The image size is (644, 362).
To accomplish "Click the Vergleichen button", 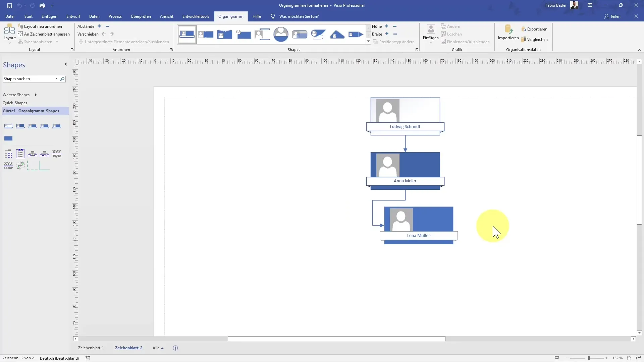I will [534, 39].
